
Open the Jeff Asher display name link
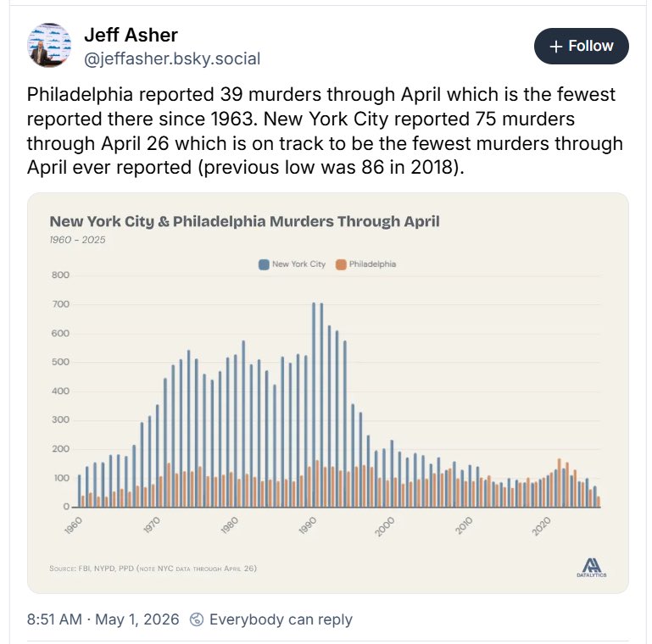[x=131, y=35]
